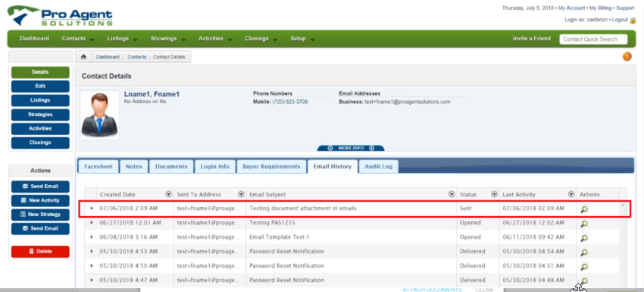The image size is (644, 292).
Task: Click the red Delete button
Action: click(x=40, y=252)
